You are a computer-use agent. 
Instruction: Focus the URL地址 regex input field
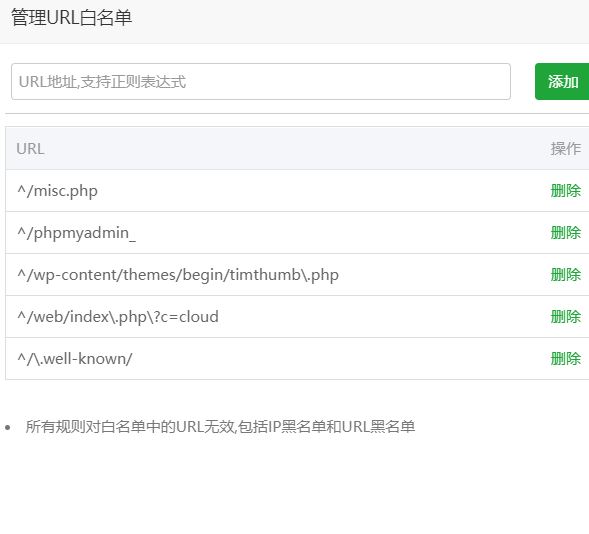point(261,81)
